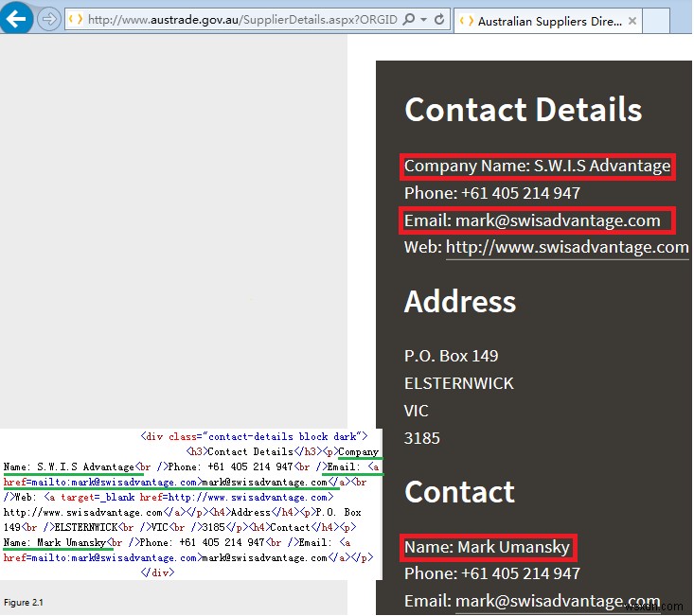Open the http://www.swisadvantage.com web link
694x616 pixels.
click(567, 248)
